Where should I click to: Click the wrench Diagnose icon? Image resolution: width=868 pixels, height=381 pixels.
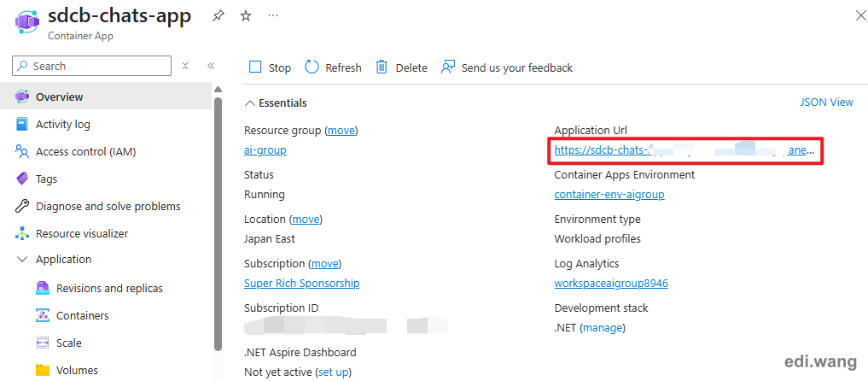coord(22,207)
